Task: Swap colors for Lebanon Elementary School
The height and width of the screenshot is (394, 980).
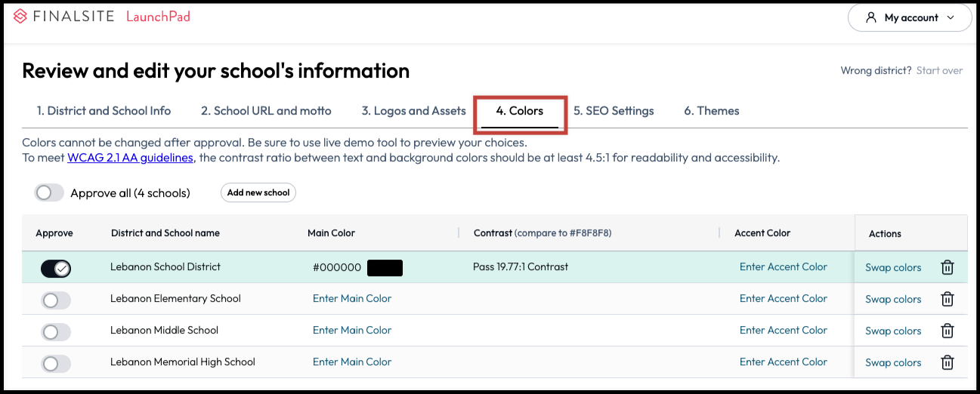Action: [893, 299]
